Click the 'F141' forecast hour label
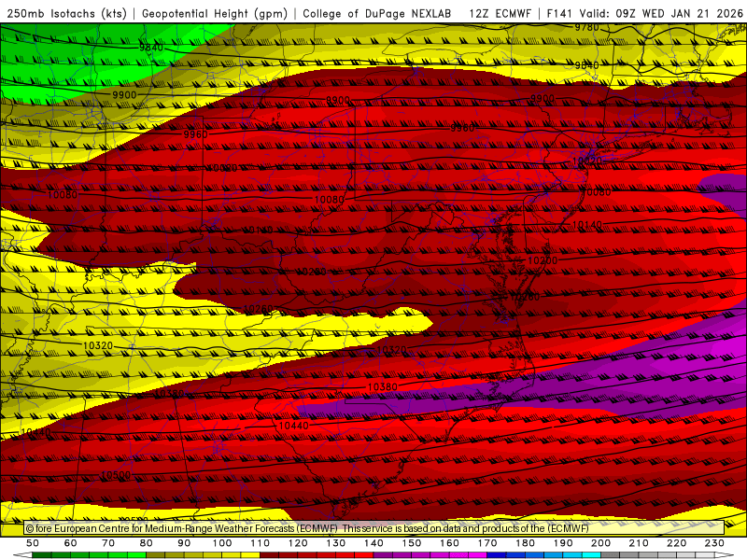The height and width of the screenshot is (560, 747). click(558, 13)
